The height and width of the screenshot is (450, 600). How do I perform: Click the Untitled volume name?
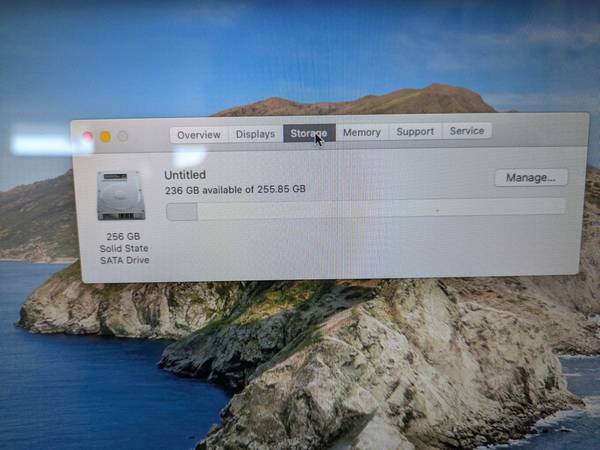185,174
